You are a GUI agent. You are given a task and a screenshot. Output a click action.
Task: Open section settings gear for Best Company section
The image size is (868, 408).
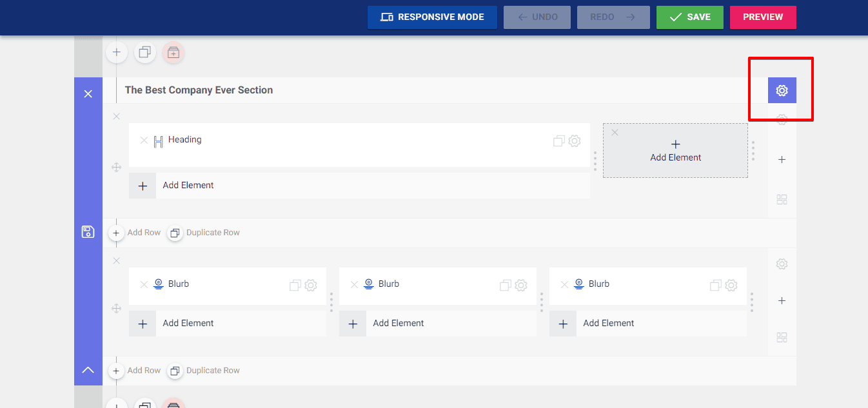[782, 91]
